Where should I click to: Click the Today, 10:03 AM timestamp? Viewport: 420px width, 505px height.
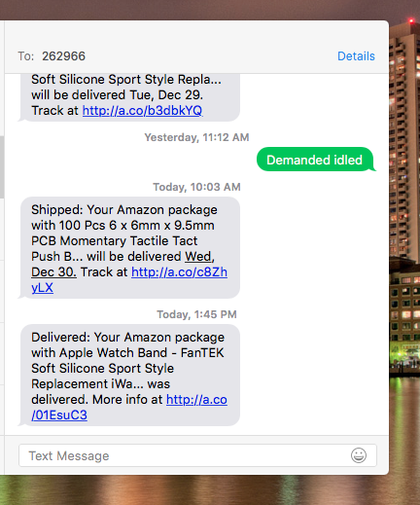point(196,187)
